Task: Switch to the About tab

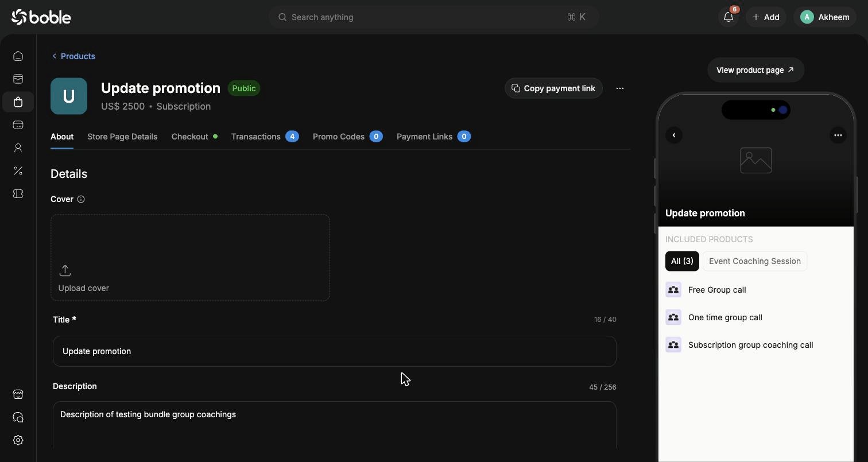Action: coord(62,137)
